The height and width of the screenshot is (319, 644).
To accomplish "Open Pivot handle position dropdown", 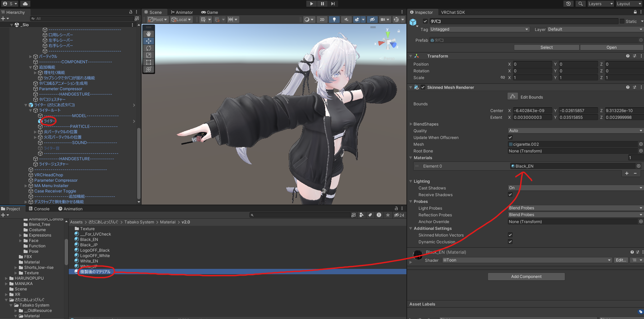I will click(x=158, y=20).
